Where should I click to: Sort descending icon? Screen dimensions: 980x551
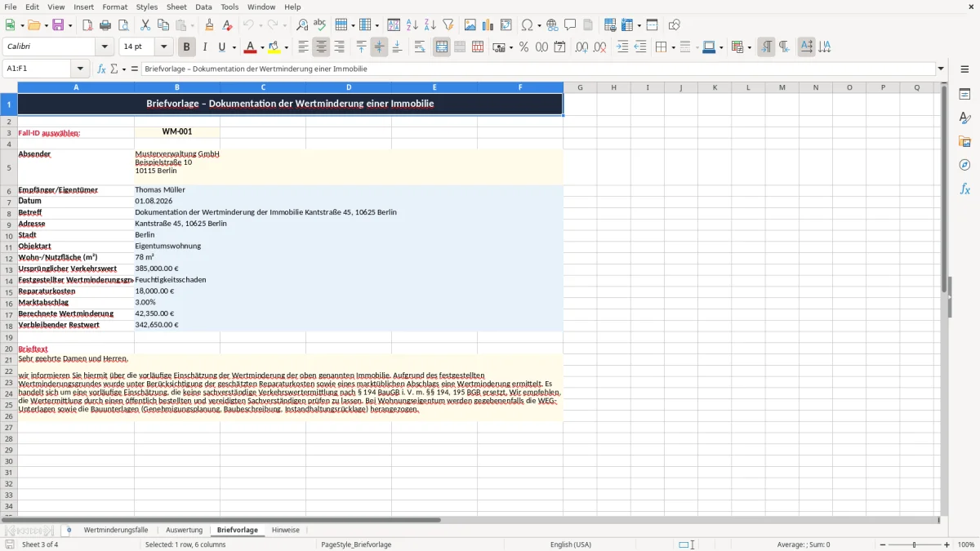pos(430,25)
